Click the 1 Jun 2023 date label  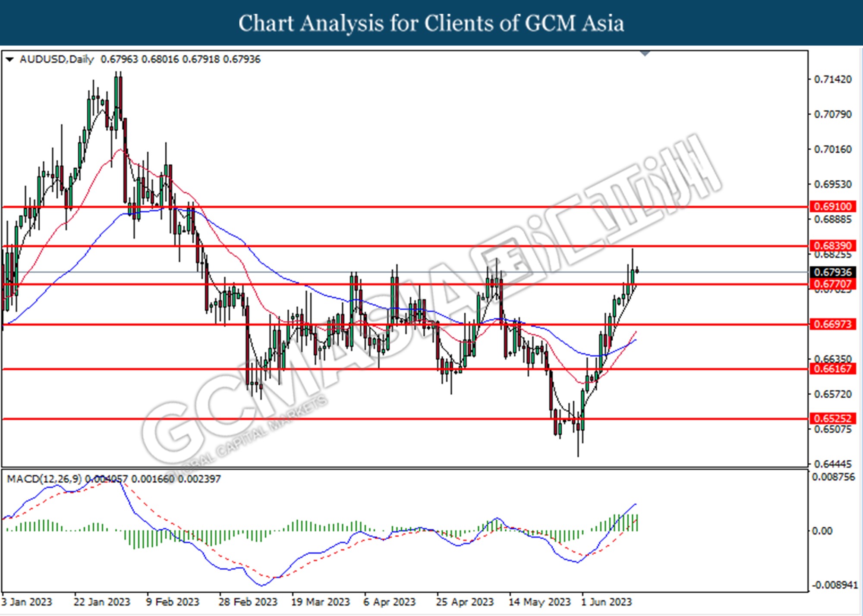point(606,602)
